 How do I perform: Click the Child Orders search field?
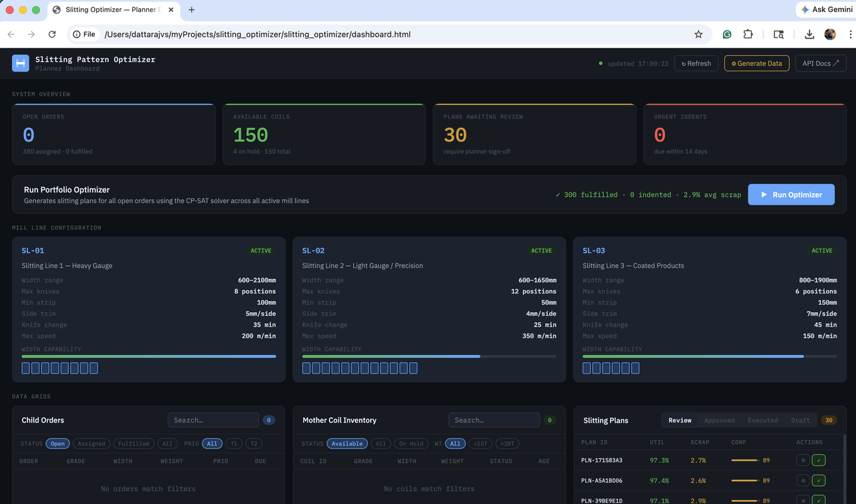click(213, 420)
